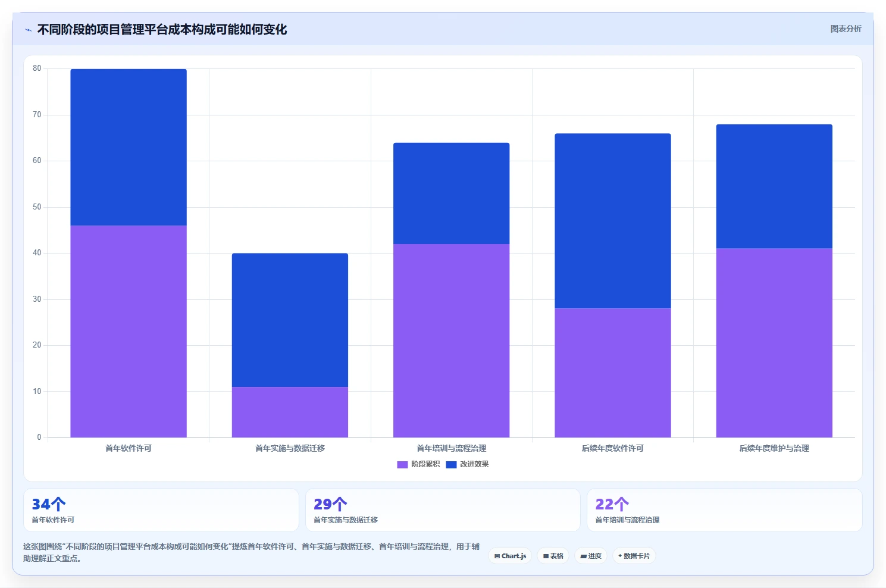886x588 pixels.
Task: Click 首年软件许可 caption in stat card
Action: [x=53, y=520]
